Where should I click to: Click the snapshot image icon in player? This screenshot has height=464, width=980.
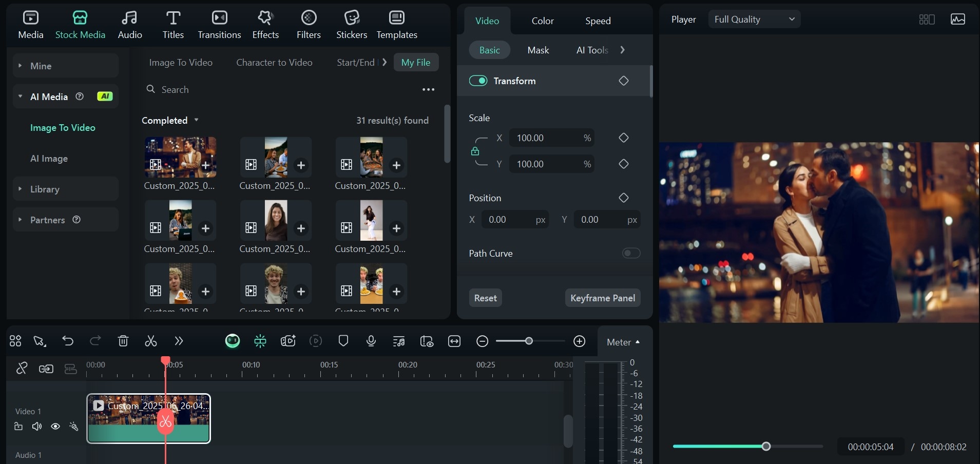[x=958, y=19]
